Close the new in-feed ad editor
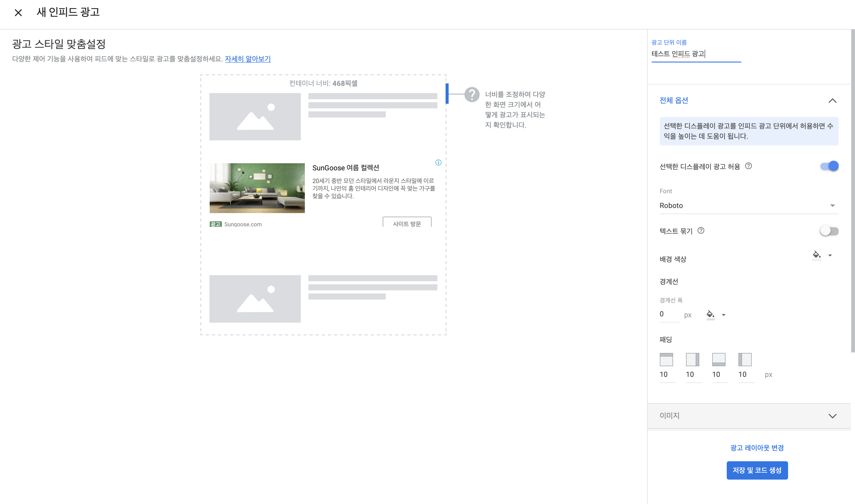This screenshot has width=855, height=504. 18,13
